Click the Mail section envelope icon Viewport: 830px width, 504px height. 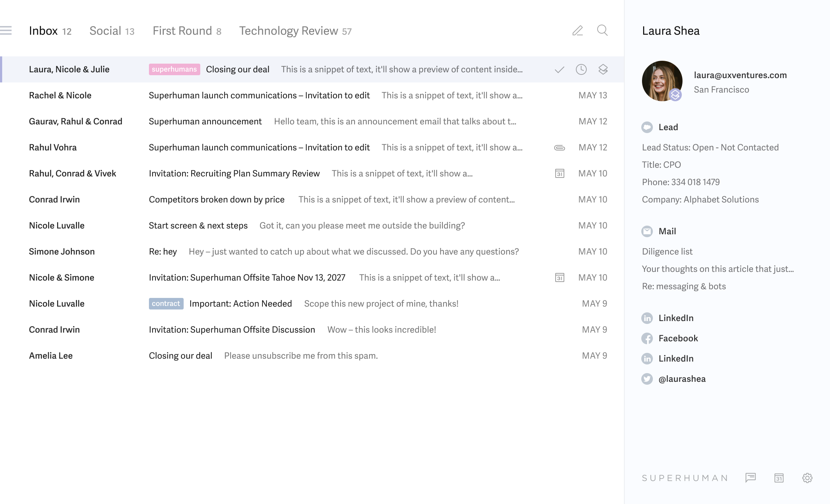[x=647, y=231]
